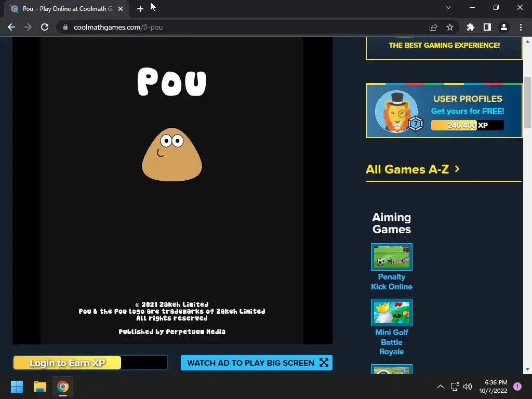The height and width of the screenshot is (399, 532).
Task: Click the network icon in the system tray
Action: 455,387
